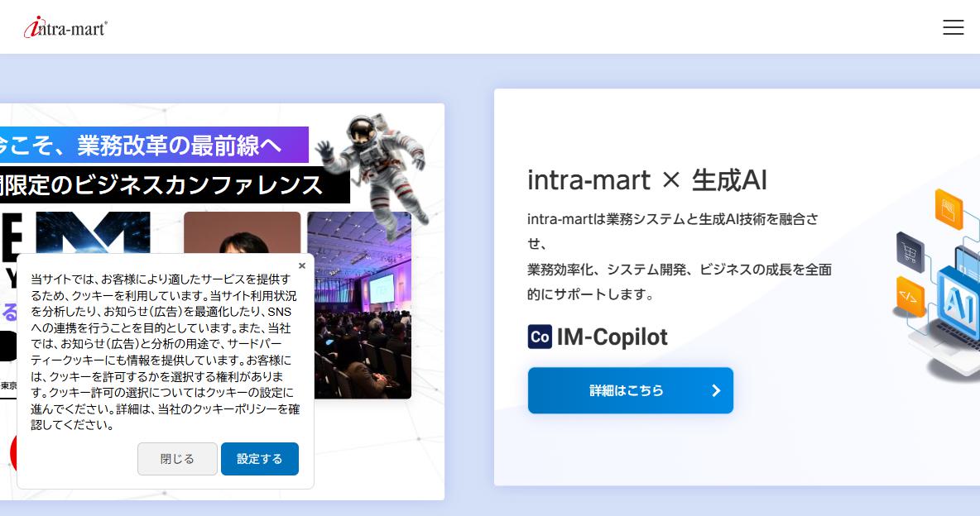980x516 pixels.
Task: Click the orange code tag icon
Action: click(910, 296)
